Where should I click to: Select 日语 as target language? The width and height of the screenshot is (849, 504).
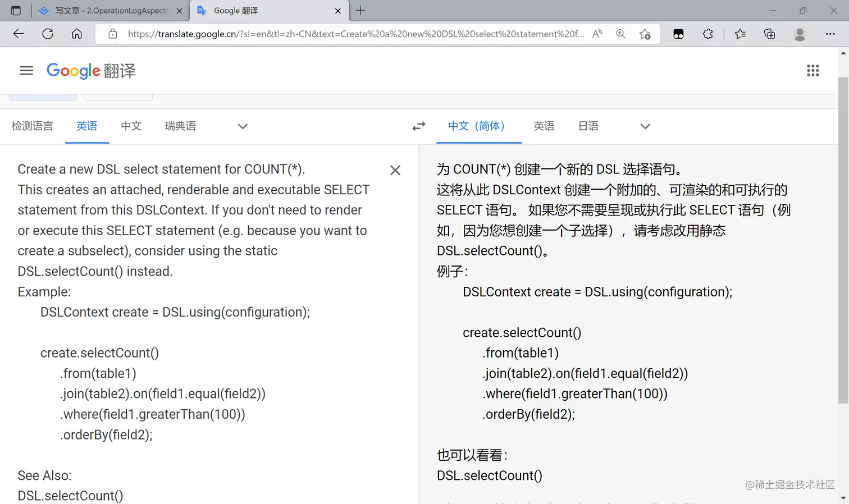coord(588,126)
